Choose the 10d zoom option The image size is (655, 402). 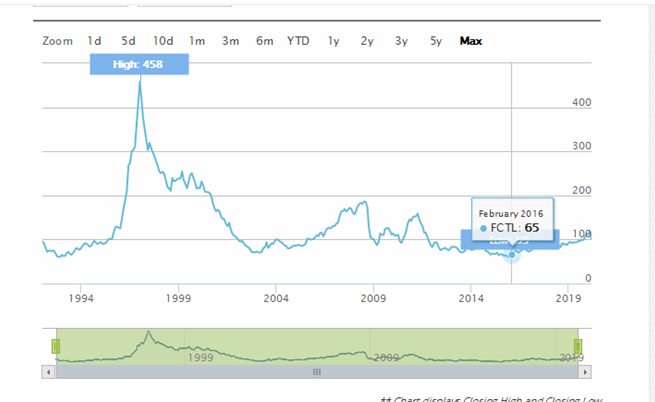pos(163,41)
